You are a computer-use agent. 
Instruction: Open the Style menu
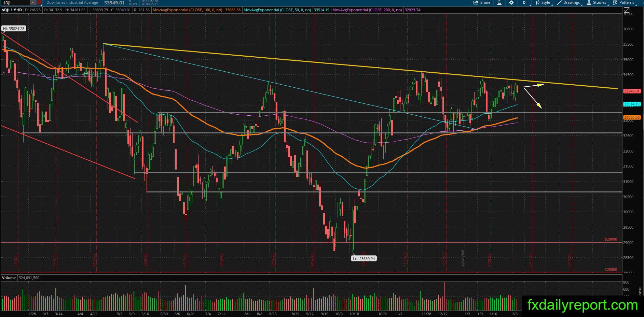(x=543, y=3)
